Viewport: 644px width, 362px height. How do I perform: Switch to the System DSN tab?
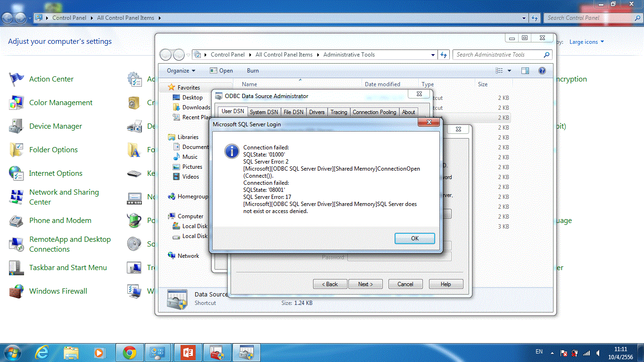(x=264, y=112)
